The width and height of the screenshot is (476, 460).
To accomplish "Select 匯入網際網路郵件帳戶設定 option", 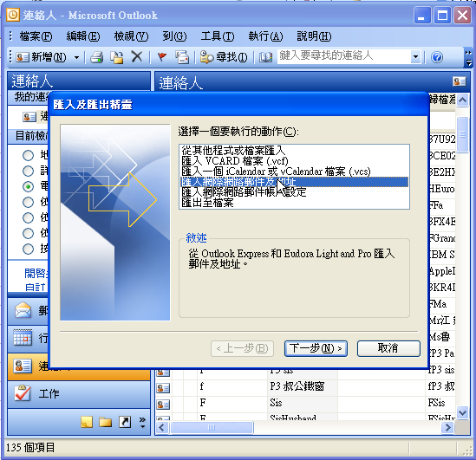I will click(x=294, y=192).
